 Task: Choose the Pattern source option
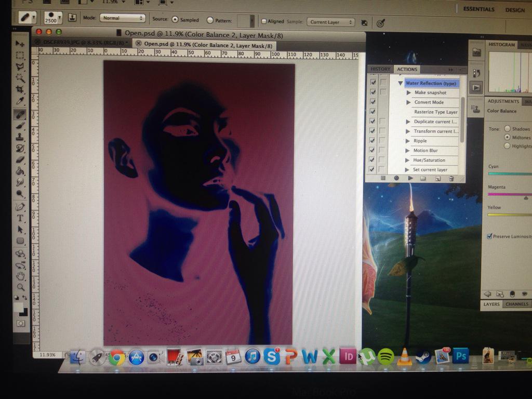coord(210,20)
